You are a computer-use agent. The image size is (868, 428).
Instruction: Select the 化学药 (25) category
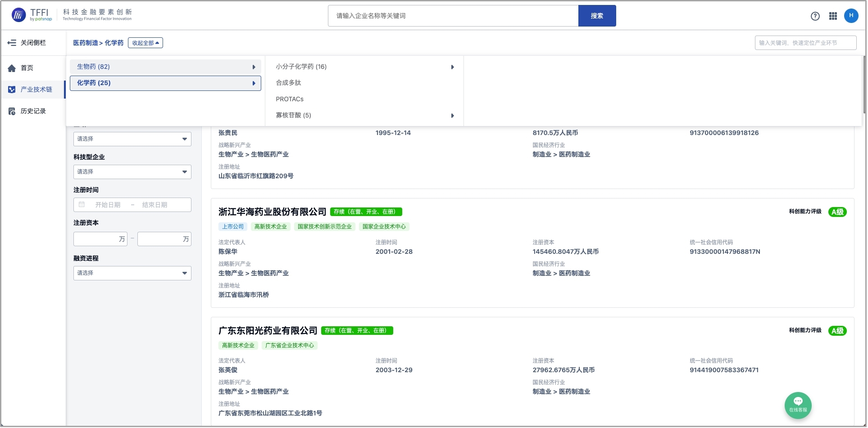coord(165,83)
